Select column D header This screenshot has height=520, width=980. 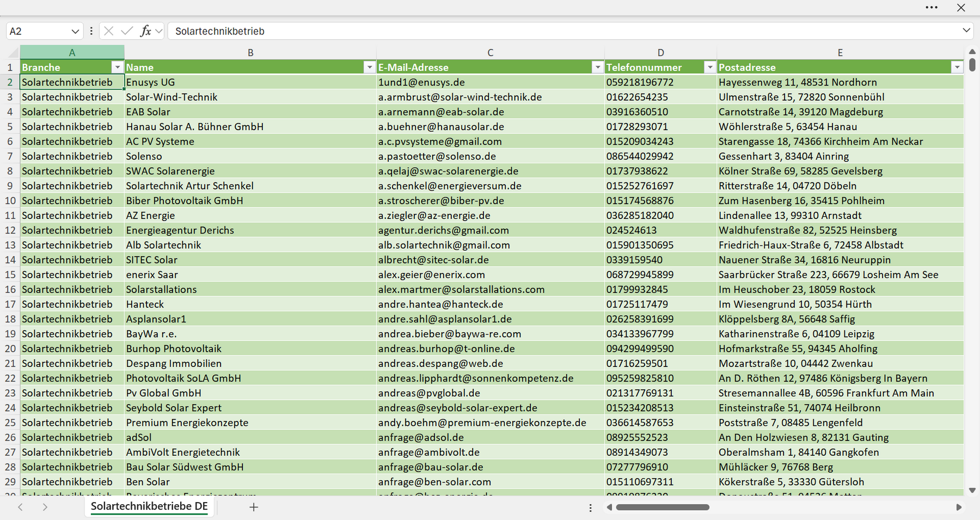tap(660, 52)
